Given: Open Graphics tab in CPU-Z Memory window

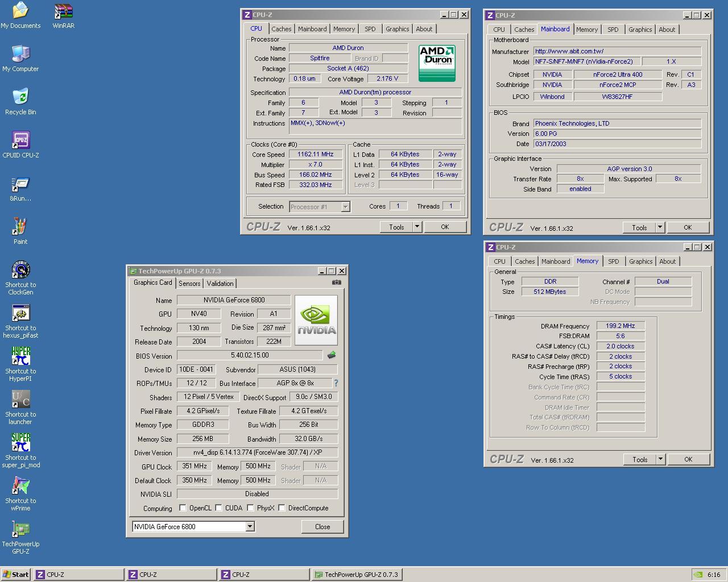Looking at the screenshot, I should tap(640, 261).
